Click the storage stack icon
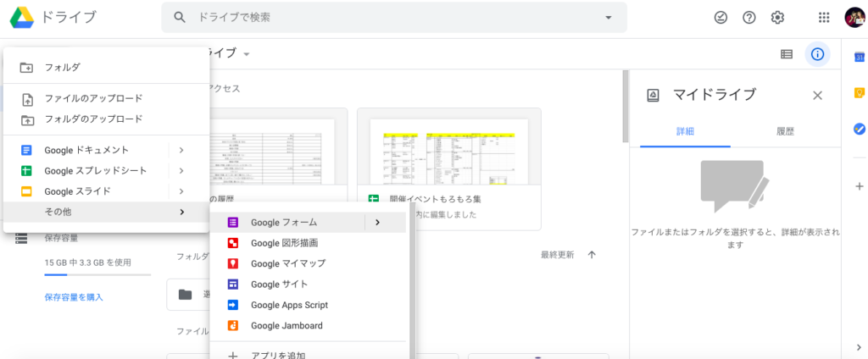 21,239
